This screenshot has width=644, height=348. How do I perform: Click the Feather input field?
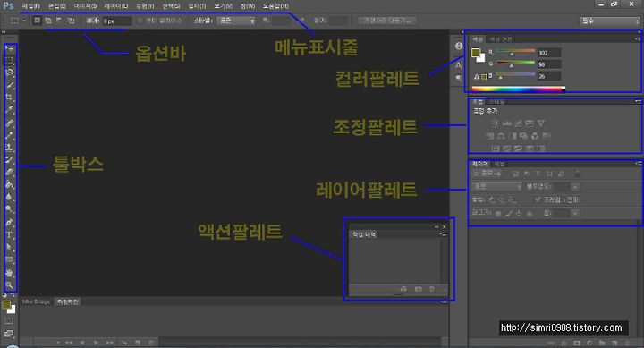point(116,21)
